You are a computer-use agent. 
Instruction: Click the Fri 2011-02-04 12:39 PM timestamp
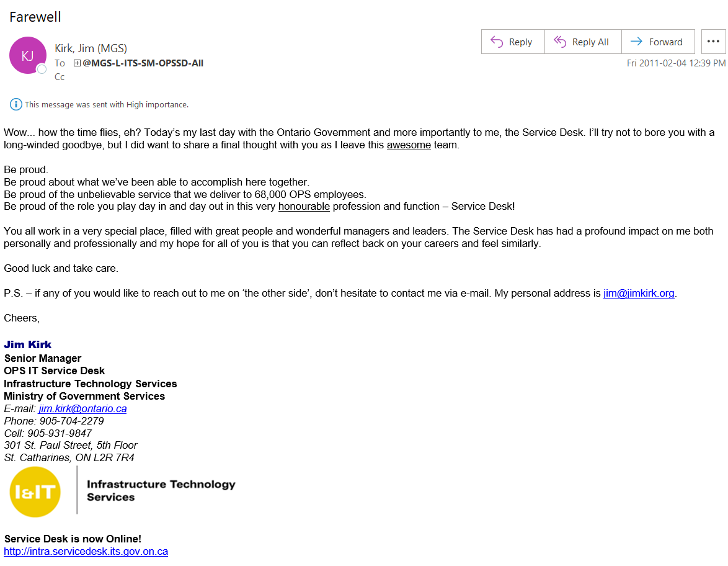pos(676,63)
